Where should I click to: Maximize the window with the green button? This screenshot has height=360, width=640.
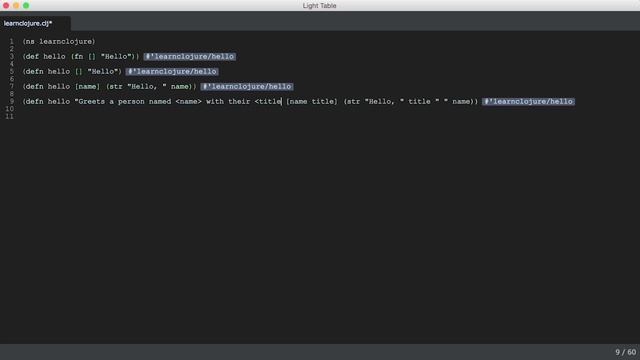[x=26, y=5]
